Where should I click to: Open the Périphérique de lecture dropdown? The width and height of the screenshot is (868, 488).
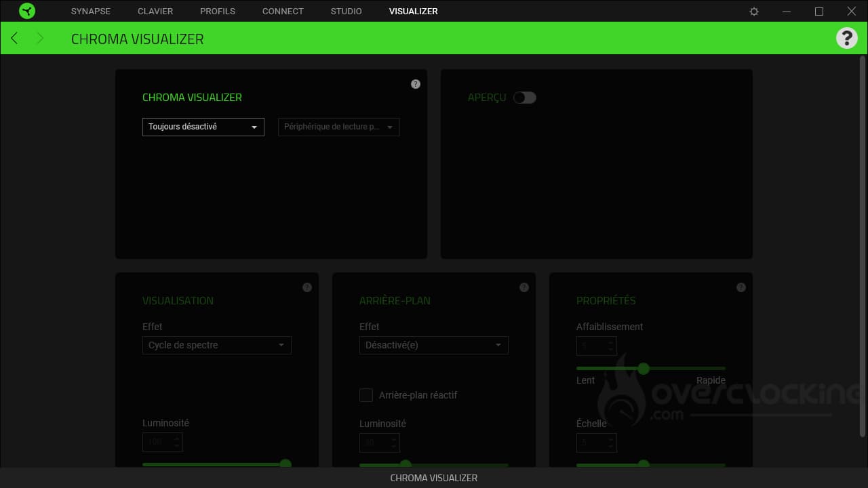[339, 127]
